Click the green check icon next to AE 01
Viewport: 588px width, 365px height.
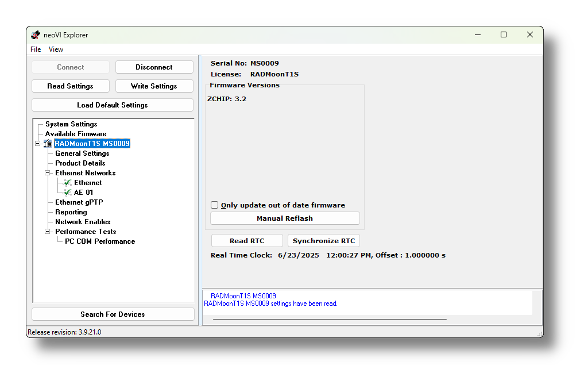pos(68,193)
